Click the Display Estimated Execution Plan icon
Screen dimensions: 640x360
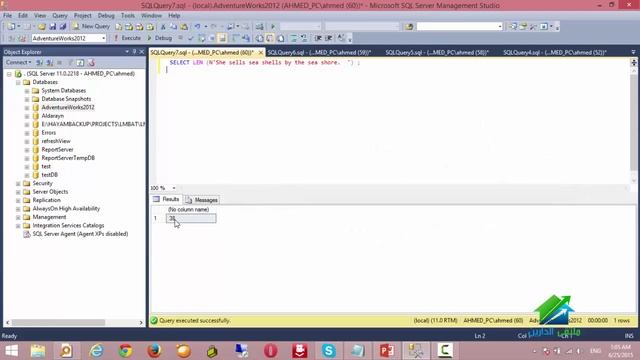point(202,38)
